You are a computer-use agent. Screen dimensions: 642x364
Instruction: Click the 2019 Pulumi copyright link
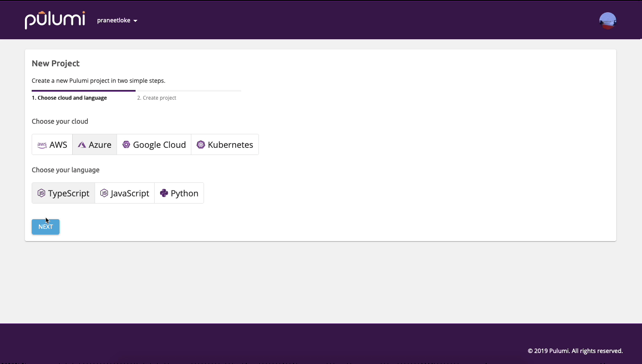click(x=575, y=350)
